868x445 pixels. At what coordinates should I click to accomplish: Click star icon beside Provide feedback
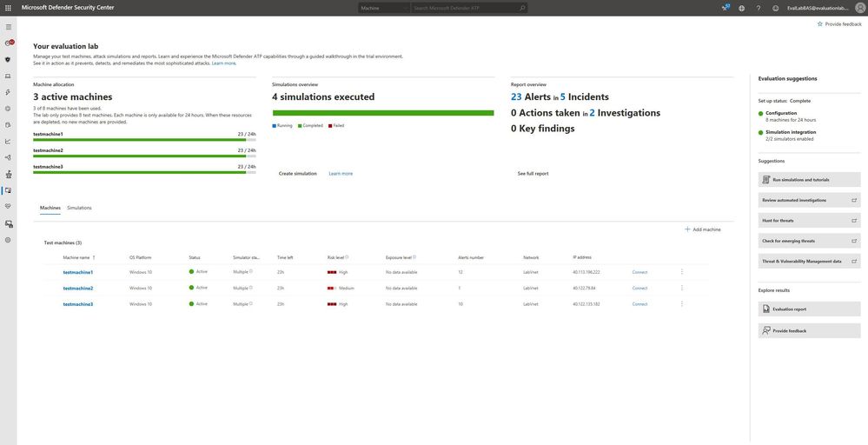coord(820,24)
